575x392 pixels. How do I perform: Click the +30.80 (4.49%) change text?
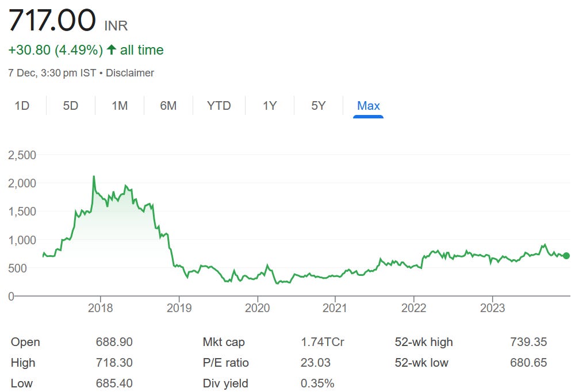point(55,50)
